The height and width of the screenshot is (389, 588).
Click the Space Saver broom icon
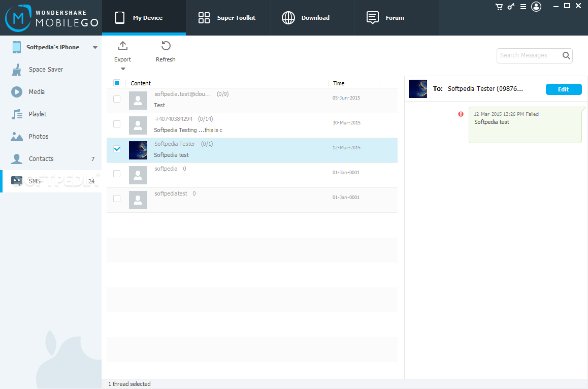pyautogui.click(x=16, y=70)
